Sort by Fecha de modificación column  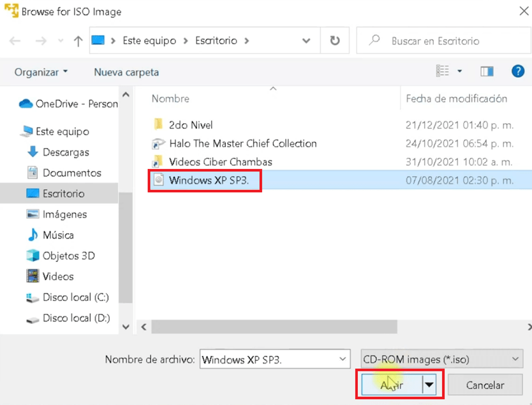pyautogui.click(x=456, y=99)
